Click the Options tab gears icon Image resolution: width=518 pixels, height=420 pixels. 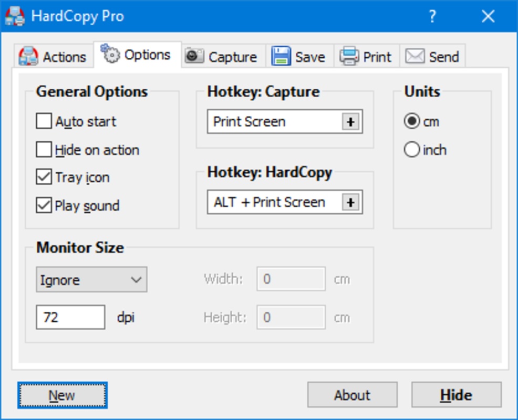coord(110,54)
